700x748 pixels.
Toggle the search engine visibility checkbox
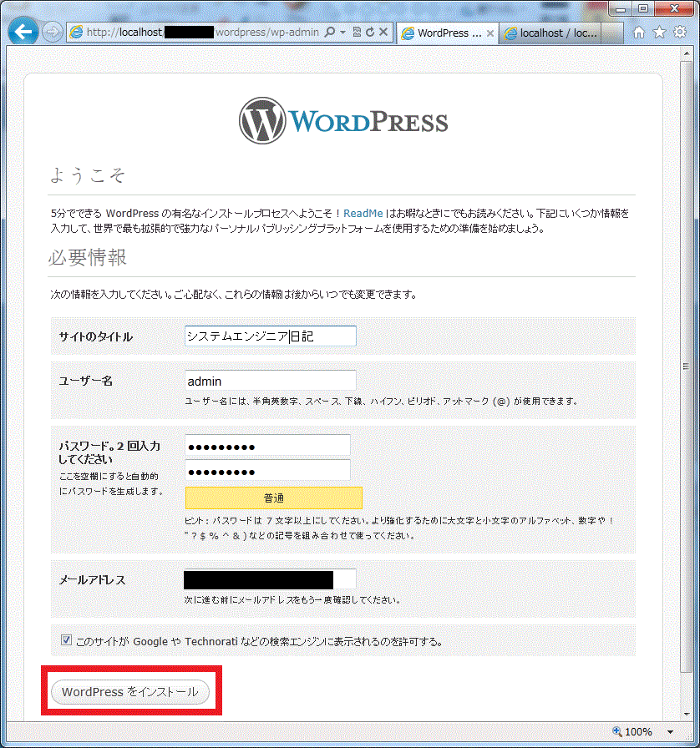(x=67, y=641)
